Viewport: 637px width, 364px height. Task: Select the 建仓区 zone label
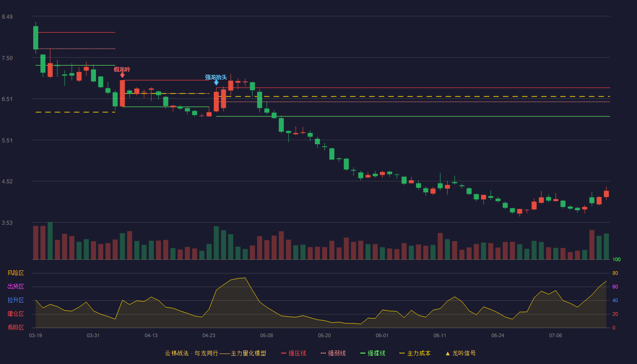click(x=15, y=314)
